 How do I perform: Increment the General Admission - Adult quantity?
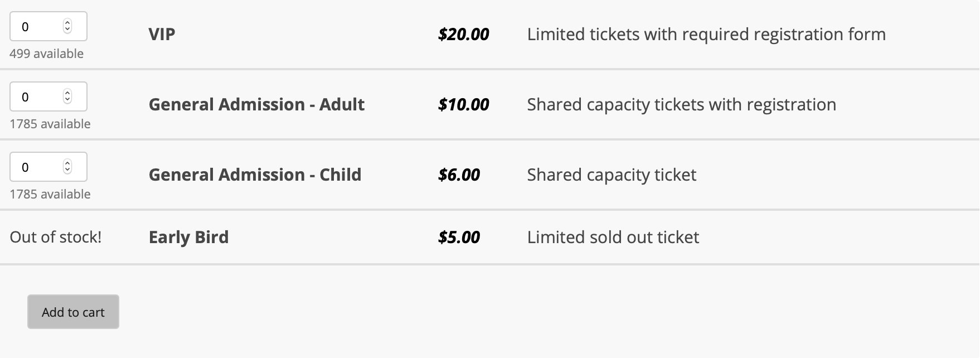pyautogui.click(x=67, y=93)
